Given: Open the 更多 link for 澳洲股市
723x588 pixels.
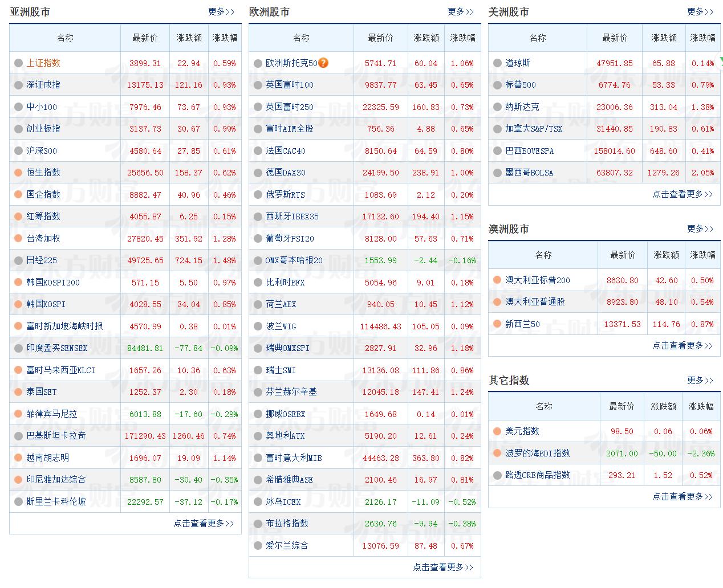Looking at the screenshot, I should coord(700,229).
